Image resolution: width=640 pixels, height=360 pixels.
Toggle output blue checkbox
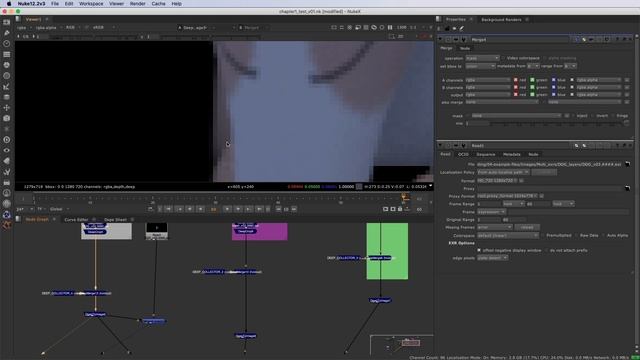click(x=553, y=95)
